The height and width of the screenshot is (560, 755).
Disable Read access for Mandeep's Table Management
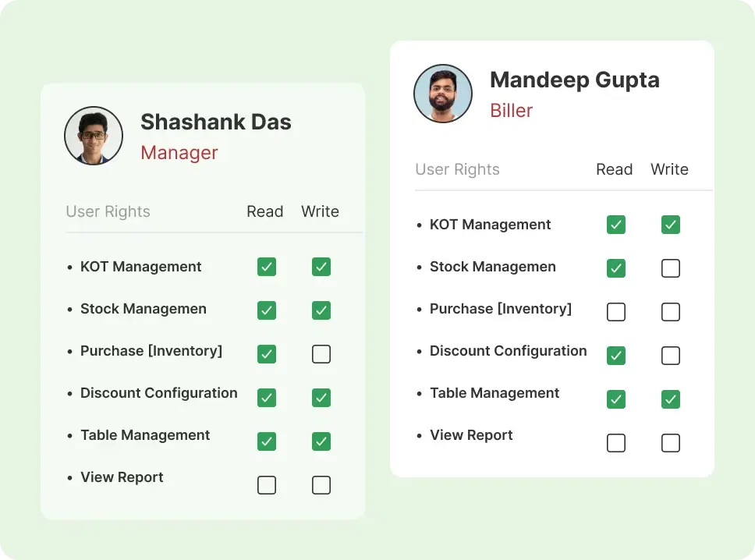pos(615,399)
